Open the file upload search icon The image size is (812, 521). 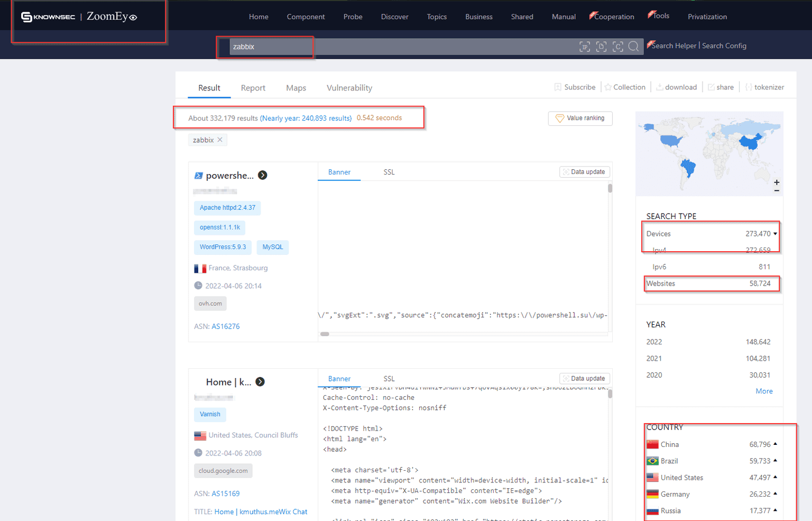601,47
